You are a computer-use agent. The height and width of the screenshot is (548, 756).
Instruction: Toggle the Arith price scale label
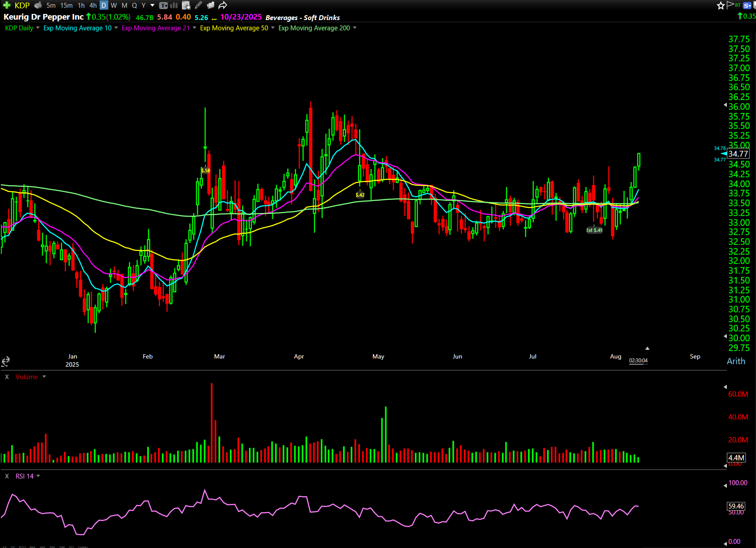(736, 361)
